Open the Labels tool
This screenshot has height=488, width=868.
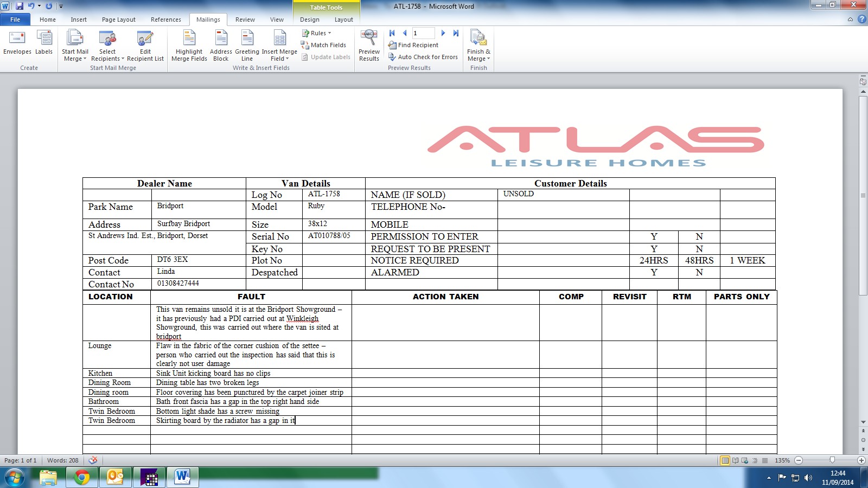tap(44, 42)
